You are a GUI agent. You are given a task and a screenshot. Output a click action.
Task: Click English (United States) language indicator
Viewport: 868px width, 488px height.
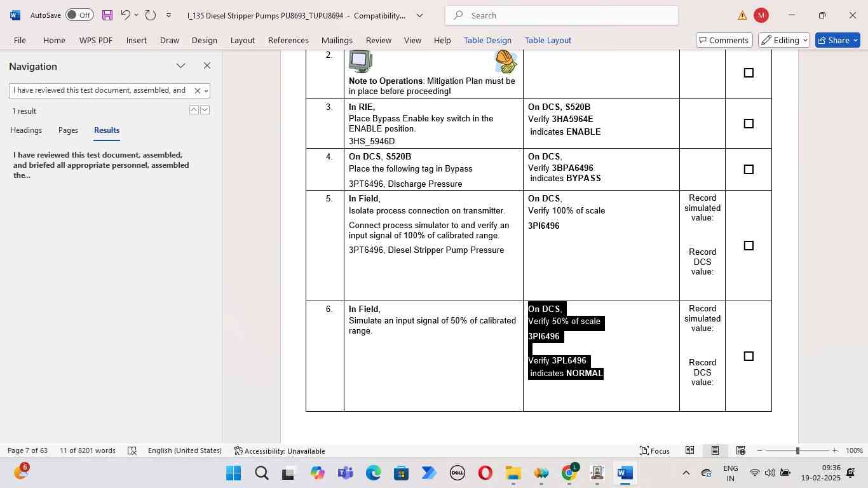point(185,451)
